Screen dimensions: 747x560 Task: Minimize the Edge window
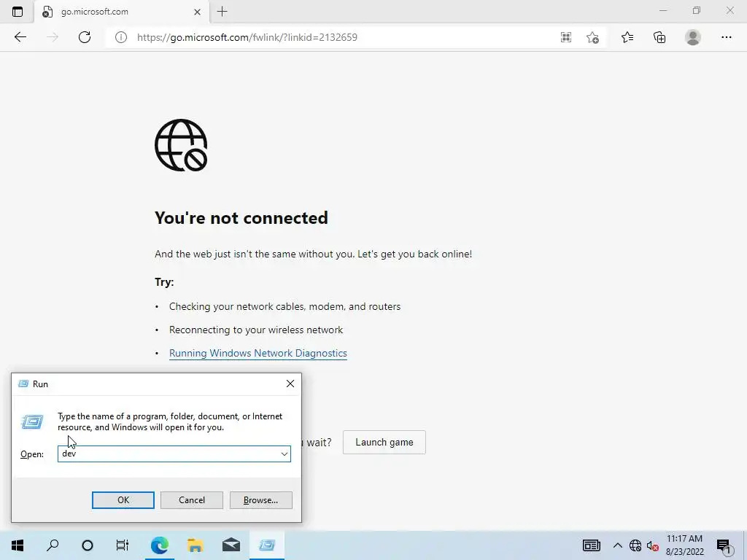(663, 10)
